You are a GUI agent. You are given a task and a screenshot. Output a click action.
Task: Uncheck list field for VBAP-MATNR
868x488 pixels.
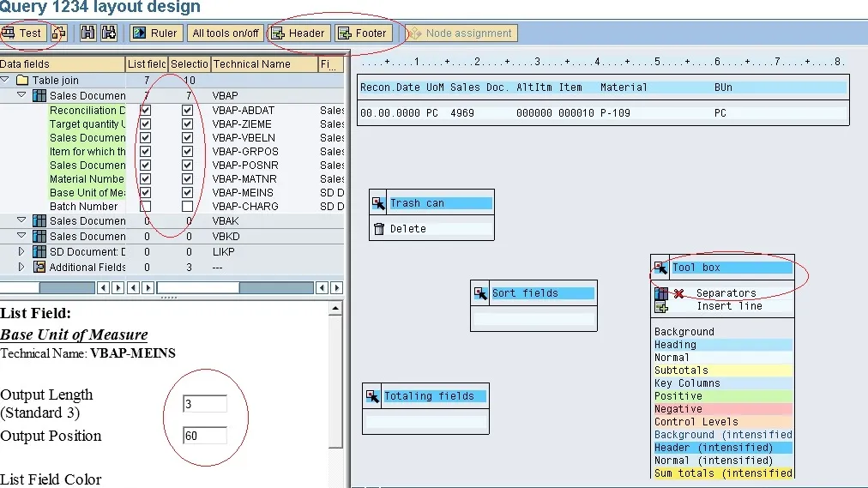[146, 178]
